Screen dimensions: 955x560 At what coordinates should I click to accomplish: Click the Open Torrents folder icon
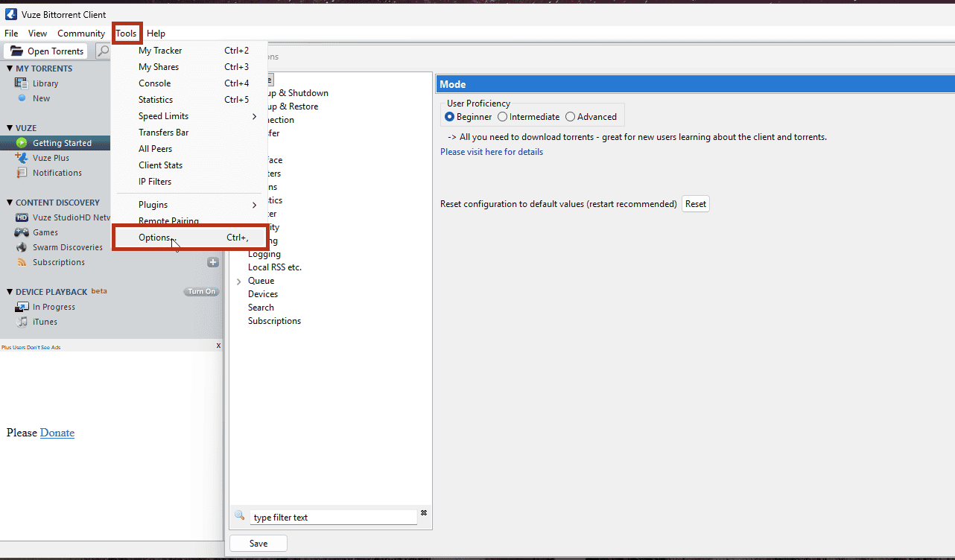pos(16,51)
